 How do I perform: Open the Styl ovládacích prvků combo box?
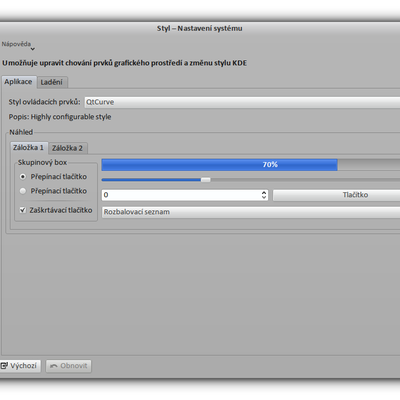coord(242,102)
